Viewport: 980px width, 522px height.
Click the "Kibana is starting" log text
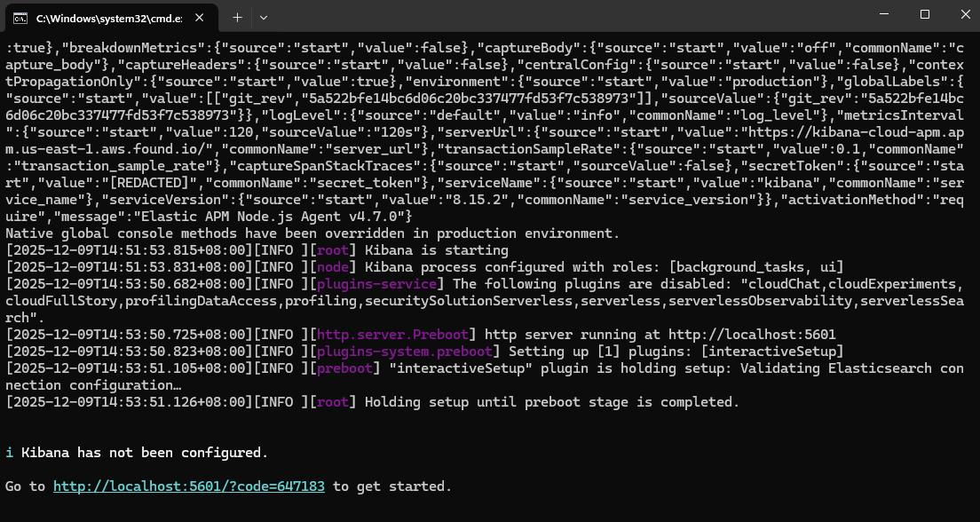coord(436,250)
